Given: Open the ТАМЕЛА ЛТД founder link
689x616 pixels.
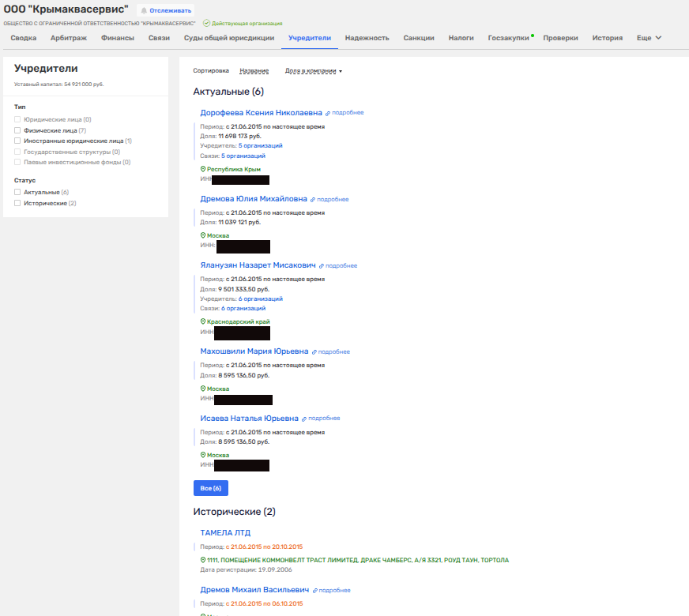Looking at the screenshot, I should click(x=225, y=533).
